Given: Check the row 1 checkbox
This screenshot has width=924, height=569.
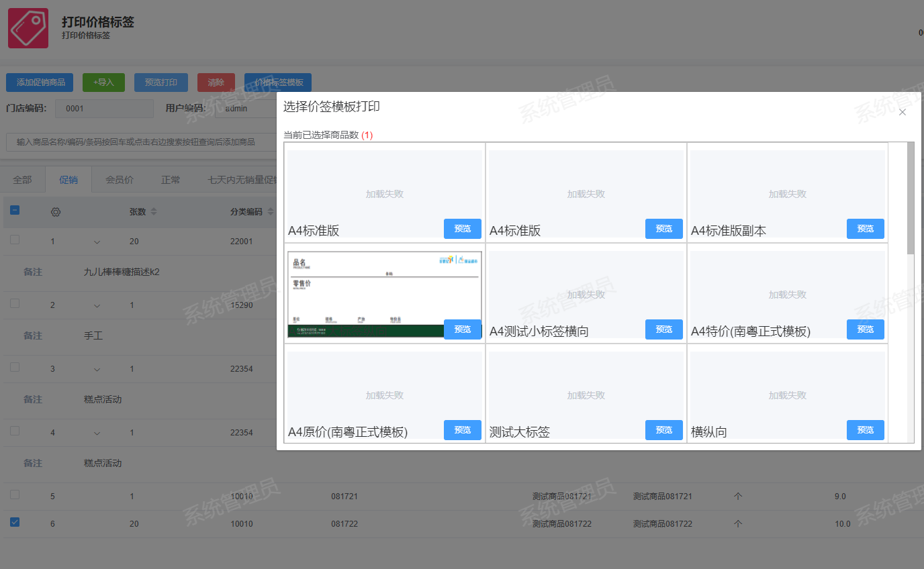Looking at the screenshot, I should pyautogui.click(x=15, y=240).
